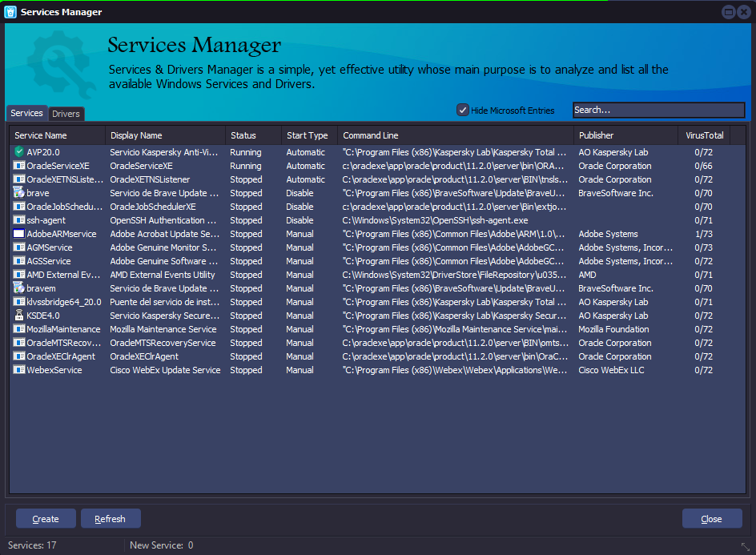Focus the Search input field
Image resolution: width=756 pixels, height=555 pixels.
[658, 110]
